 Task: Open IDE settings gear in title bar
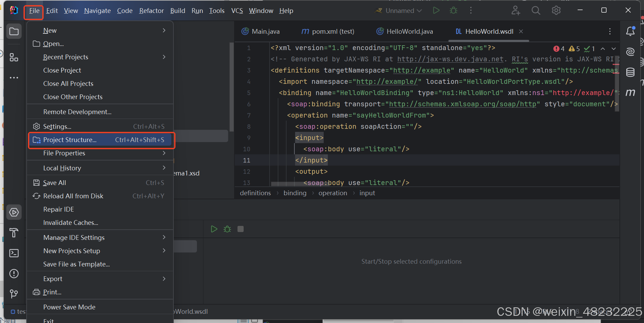[x=556, y=11]
